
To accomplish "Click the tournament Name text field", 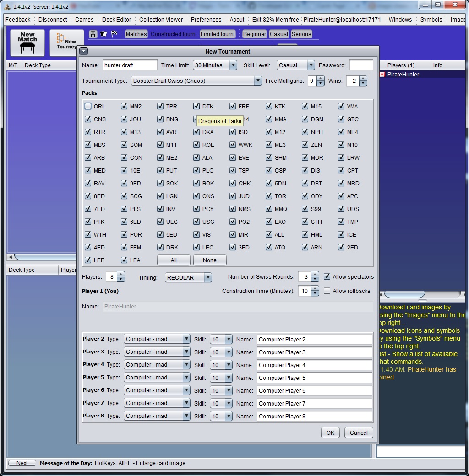I will [130, 65].
